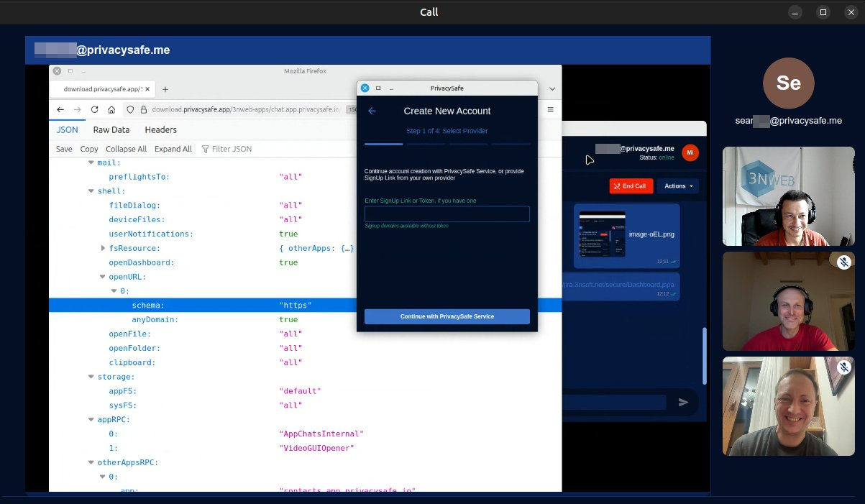Switch to the Headers tab
The height and width of the screenshot is (504, 865).
[x=160, y=130]
